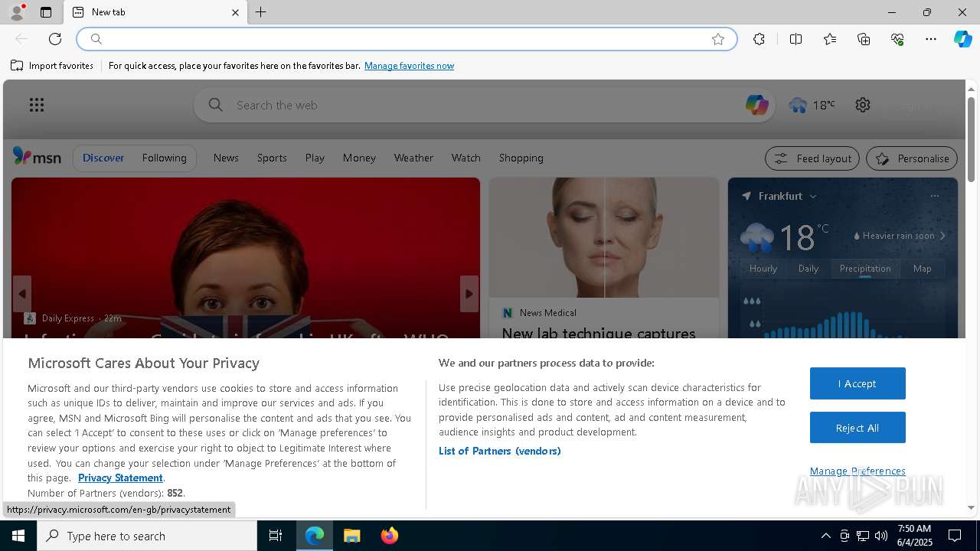Follow Manage favorites now link

coord(409,66)
